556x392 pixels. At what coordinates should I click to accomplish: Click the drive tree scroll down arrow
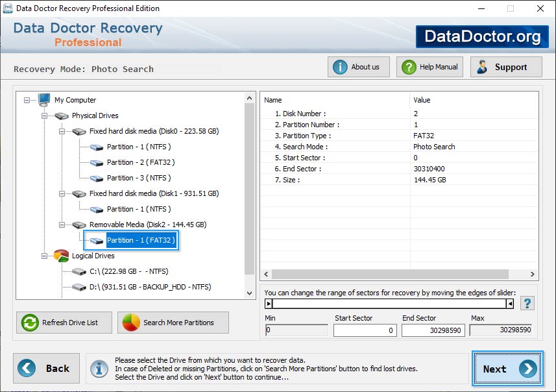pos(250,293)
